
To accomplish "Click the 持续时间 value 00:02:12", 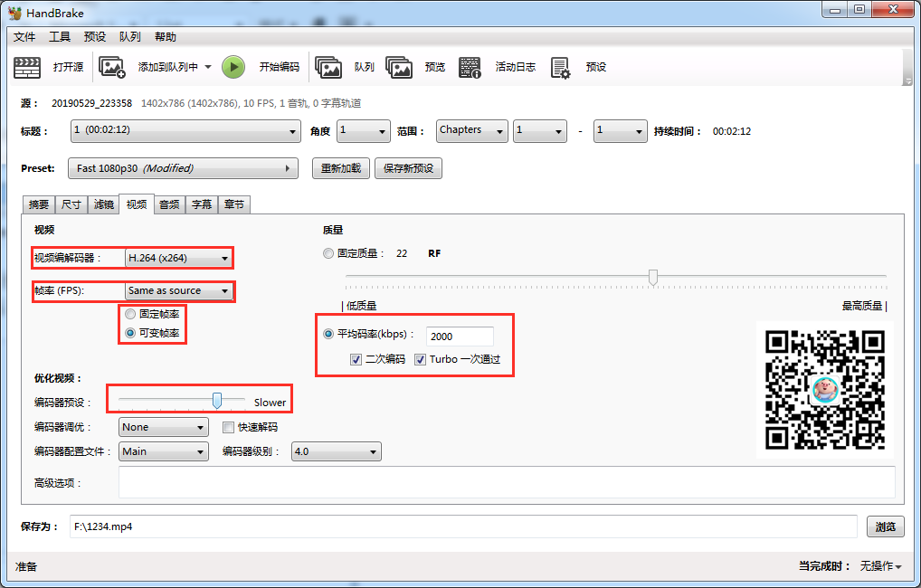I will click(731, 131).
